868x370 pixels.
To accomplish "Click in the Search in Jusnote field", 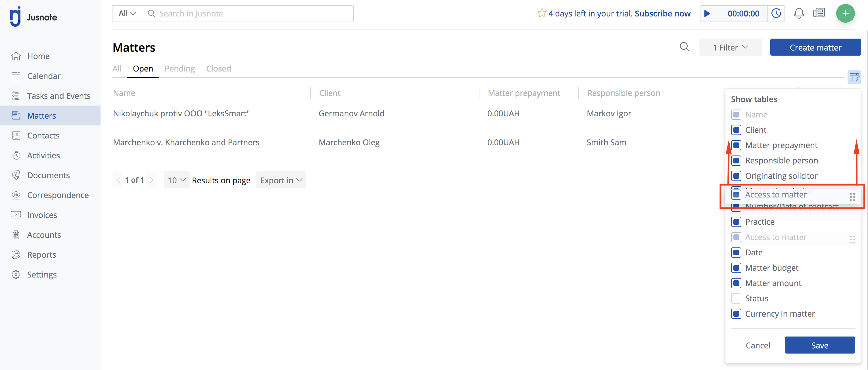I will [x=249, y=13].
